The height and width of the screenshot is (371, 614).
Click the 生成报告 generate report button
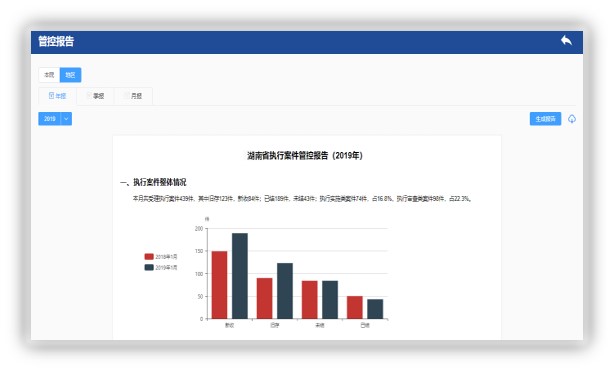[x=545, y=119]
